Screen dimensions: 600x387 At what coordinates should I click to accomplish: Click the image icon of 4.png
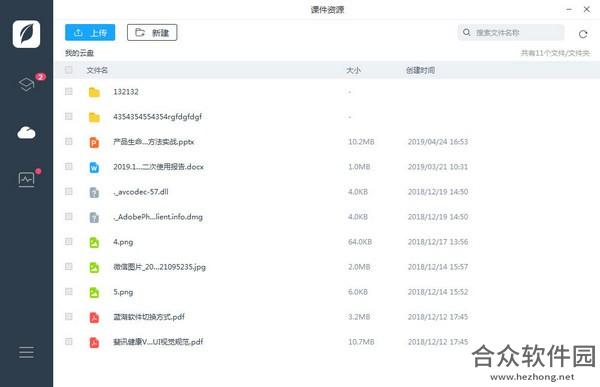pyautogui.click(x=94, y=242)
